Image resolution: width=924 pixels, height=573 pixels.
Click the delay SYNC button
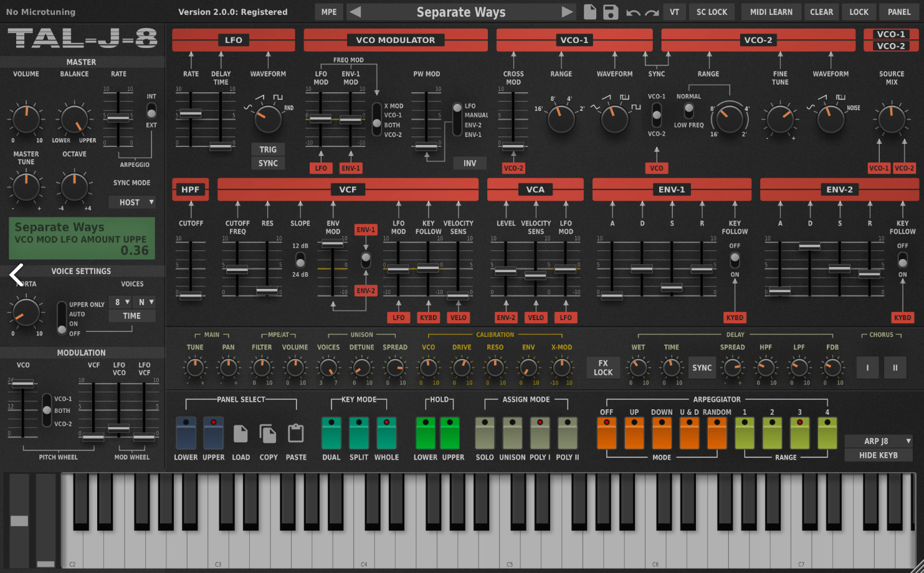pos(702,367)
